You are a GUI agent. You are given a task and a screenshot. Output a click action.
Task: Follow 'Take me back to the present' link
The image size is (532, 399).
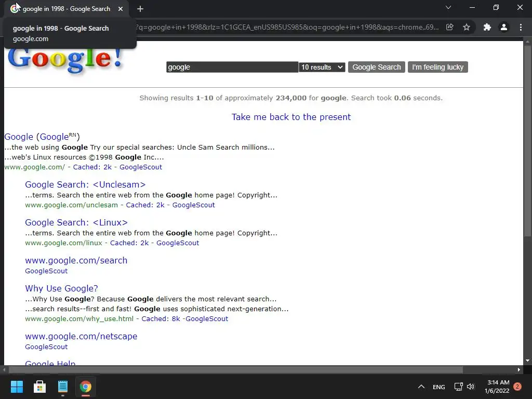point(291,117)
